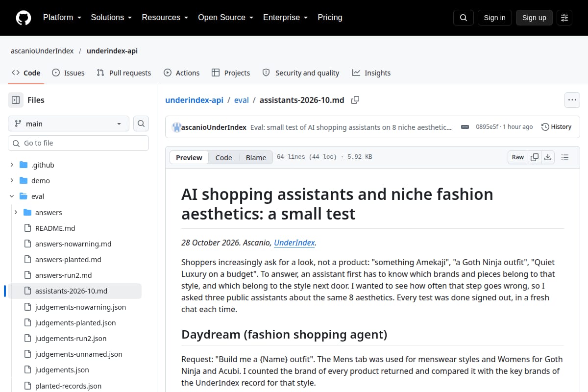588x392 pixels.
Task: Open underindex-api repository title link
Action: 112,51
